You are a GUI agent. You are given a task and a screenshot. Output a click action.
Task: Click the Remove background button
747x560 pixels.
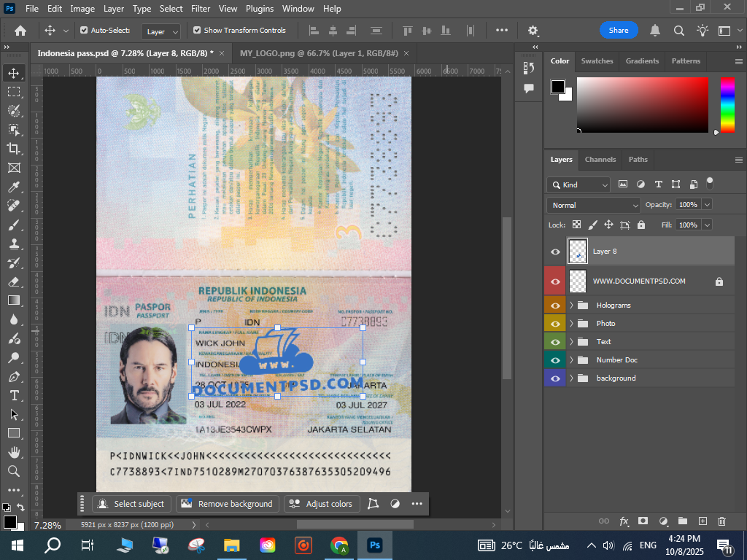tap(227, 504)
